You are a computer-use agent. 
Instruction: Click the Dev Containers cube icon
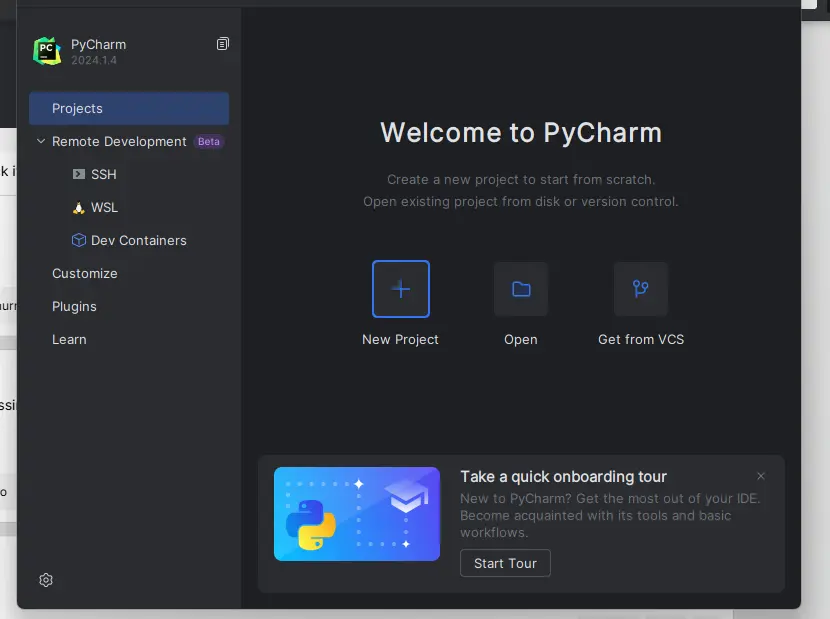(x=79, y=240)
